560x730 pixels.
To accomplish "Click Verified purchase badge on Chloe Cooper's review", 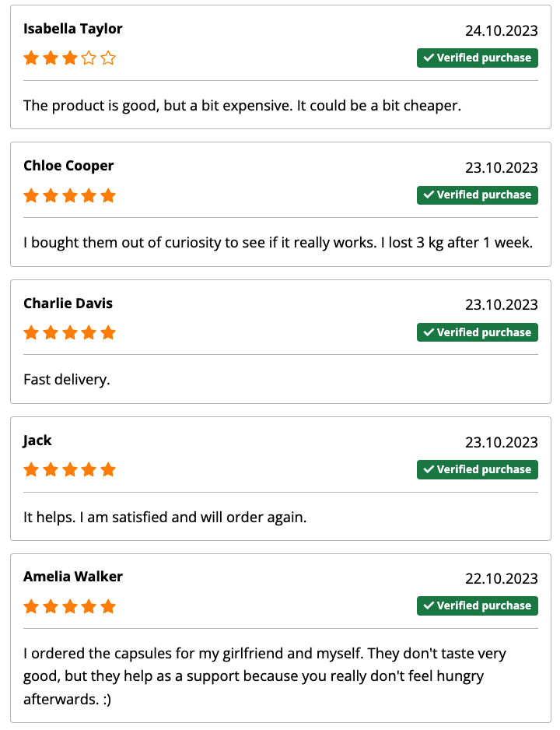I will [478, 195].
